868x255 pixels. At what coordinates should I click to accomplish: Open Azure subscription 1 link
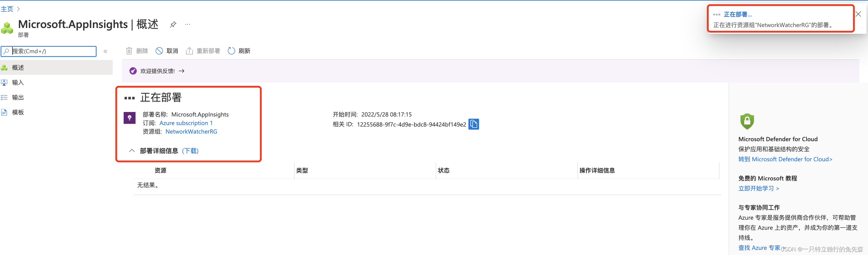point(186,123)
